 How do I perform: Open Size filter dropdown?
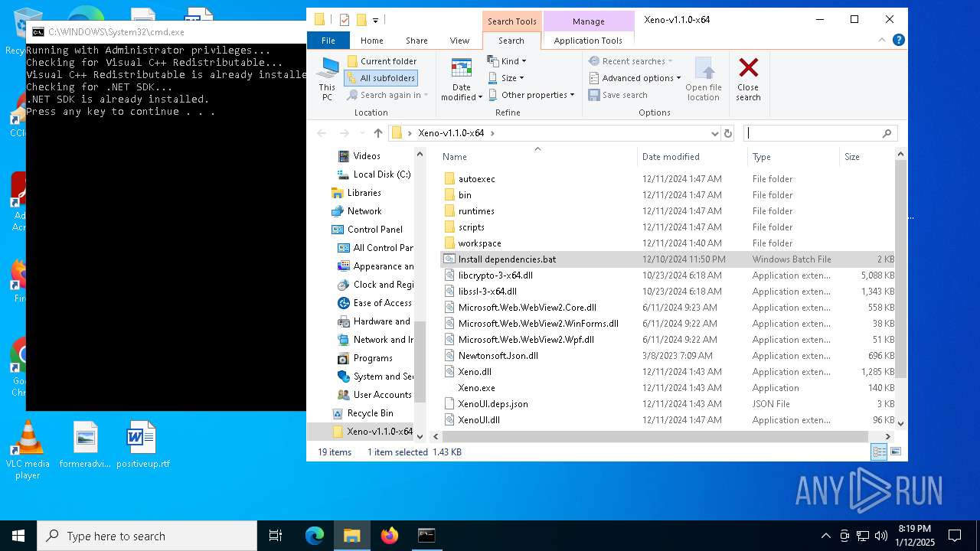click(x=506, y=78)
